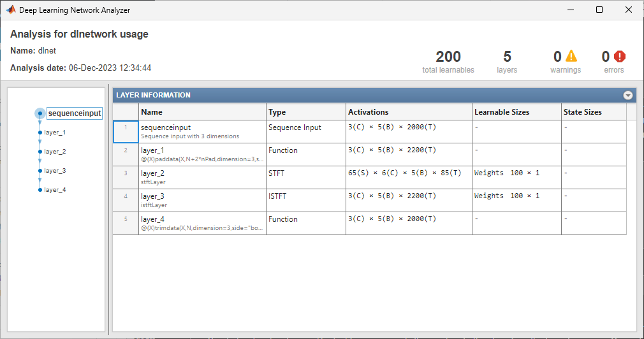Select row number 2 in table

[x=126, y=154]
